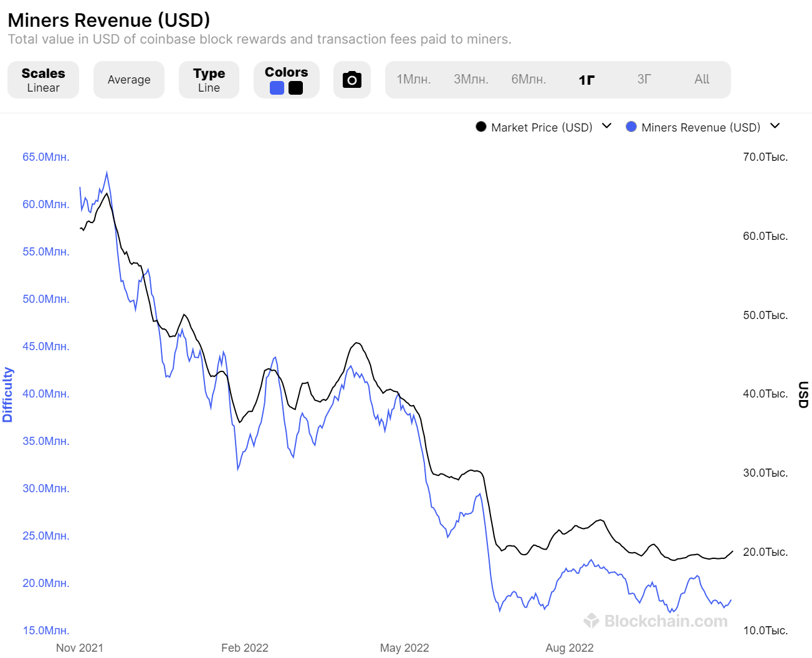Select the 1Г one-year range
This screenshot has height=658, width=812.
(x=586, y=79)
